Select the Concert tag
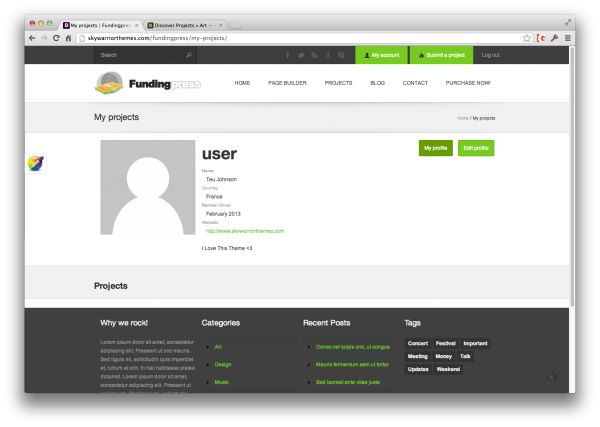Image resolution: width=600 pixels, height=427 pixels. click(x=417, y=343)
